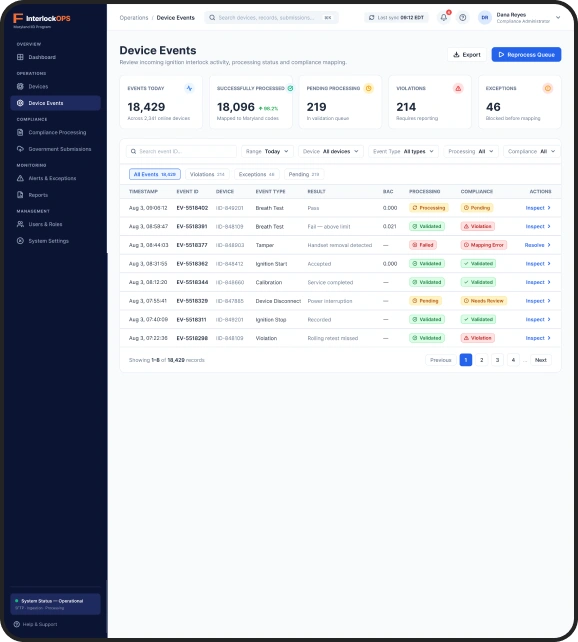
Task: Click the Violations card warning icon
Action: [458, 88]
